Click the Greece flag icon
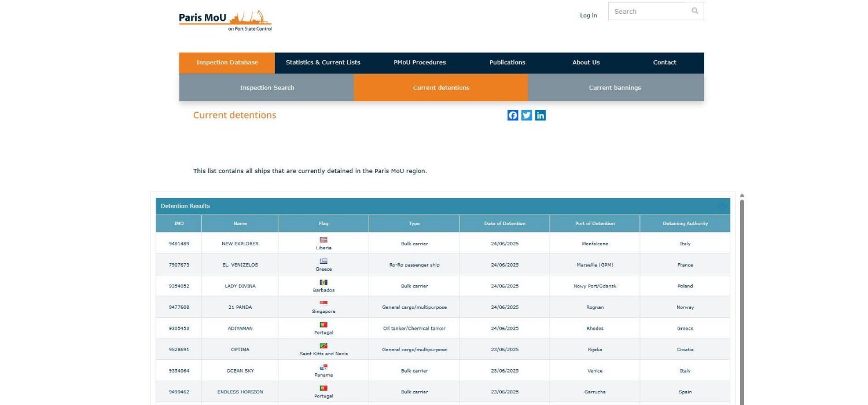868x405 pixels. click(x=323, y=261)
